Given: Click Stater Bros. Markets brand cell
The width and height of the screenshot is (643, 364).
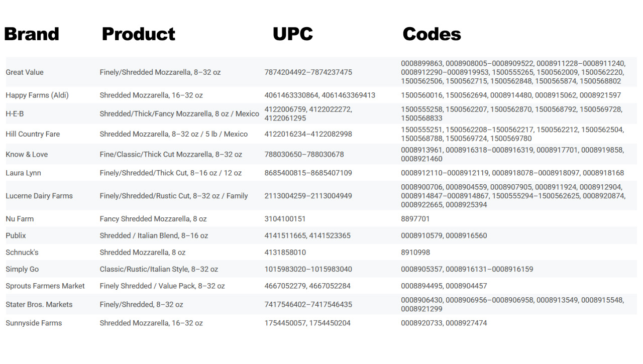Looking at the screenshot, I should (39, 305).
